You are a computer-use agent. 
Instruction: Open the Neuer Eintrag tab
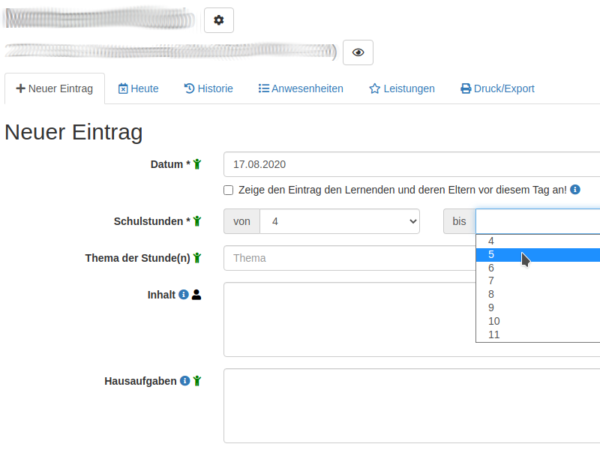point(55,89)
